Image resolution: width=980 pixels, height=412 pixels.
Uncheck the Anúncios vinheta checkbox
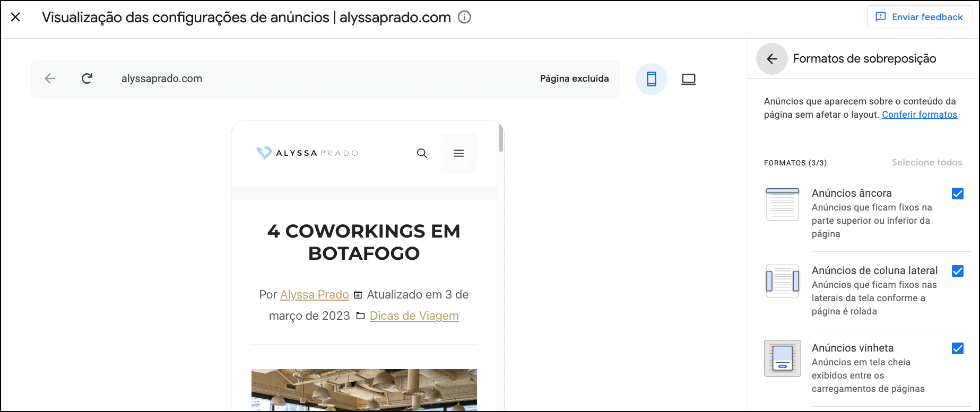pyautogui.click(x=958, y=348)
